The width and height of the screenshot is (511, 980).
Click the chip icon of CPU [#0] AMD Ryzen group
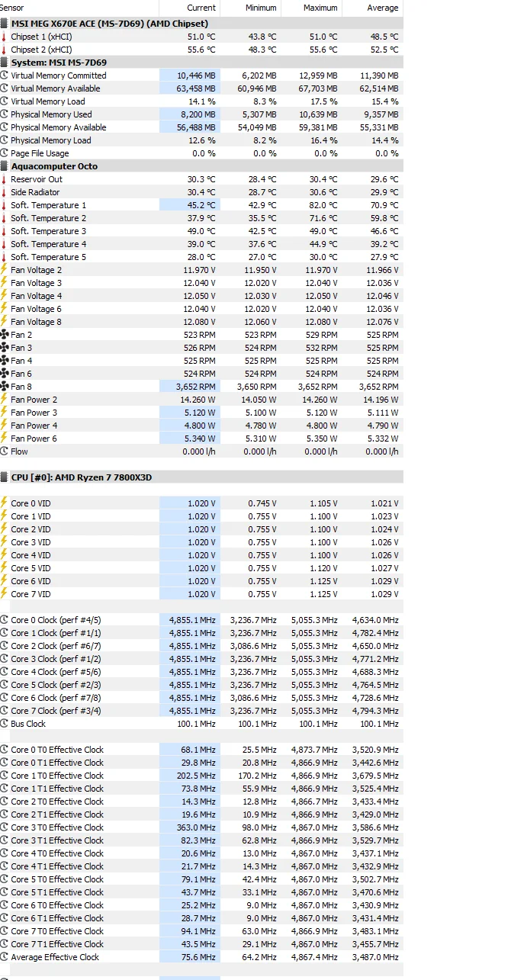[x=4, y=477]
